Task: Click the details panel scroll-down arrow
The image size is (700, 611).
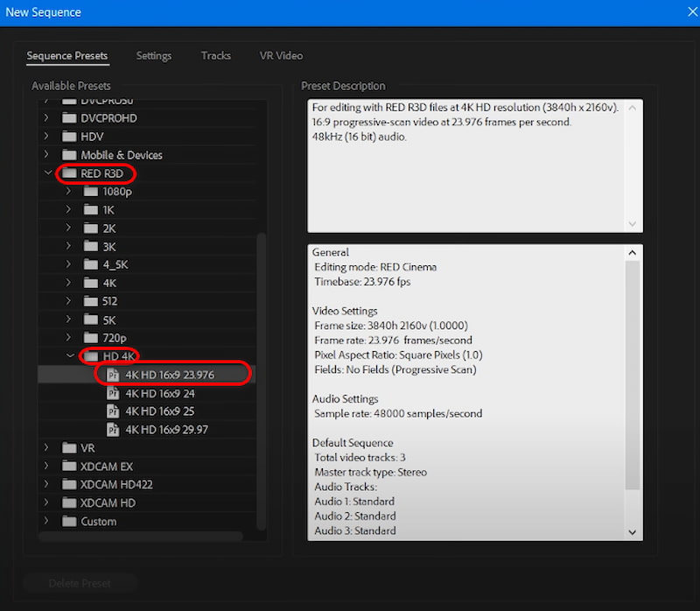Action: [632, 532]
